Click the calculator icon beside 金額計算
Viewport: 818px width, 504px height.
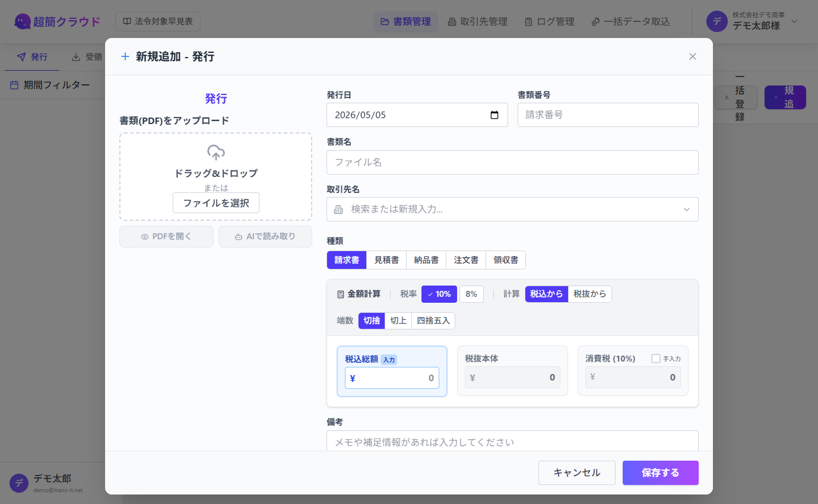coord(341,294)
